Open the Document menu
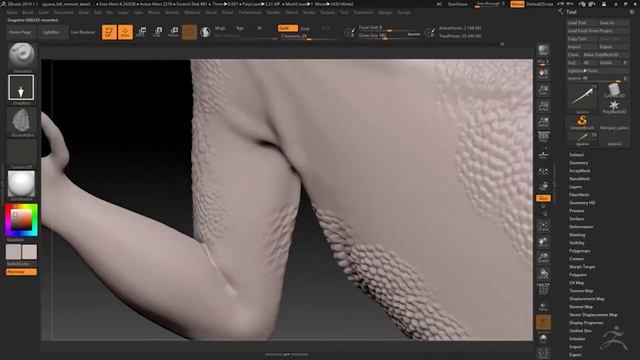640x360 pixels. [64, 13]
